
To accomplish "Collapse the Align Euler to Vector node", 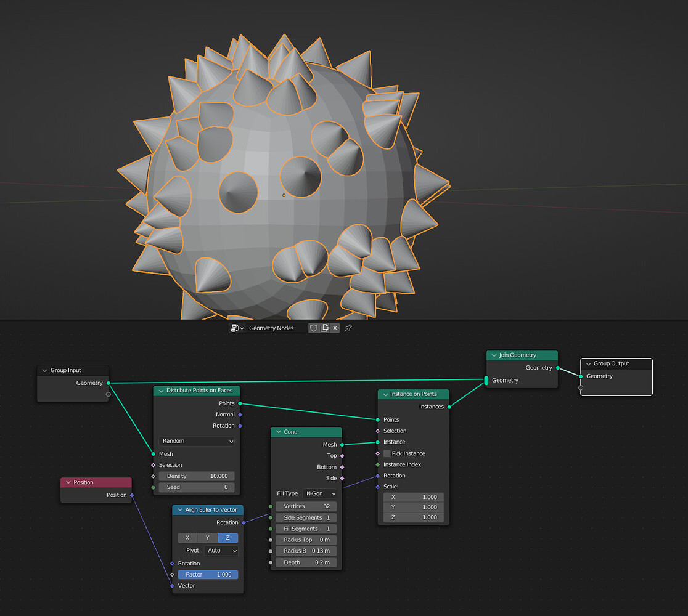I will point(180,510).
